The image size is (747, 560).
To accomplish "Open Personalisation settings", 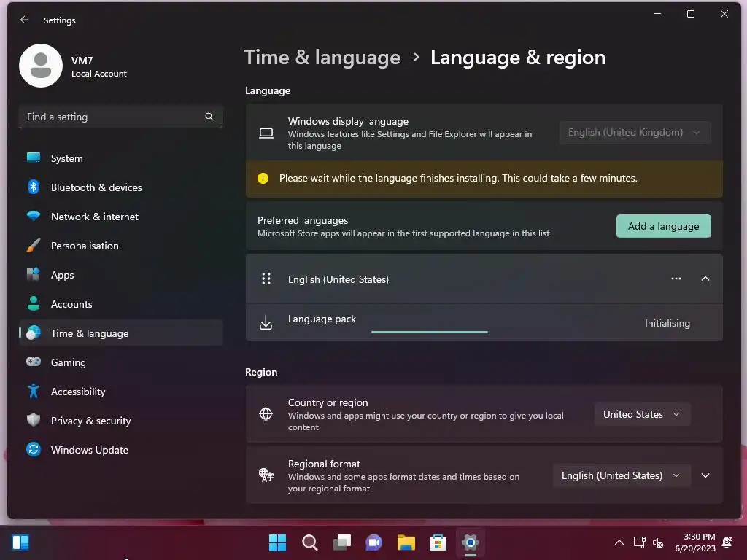I will (121, 246).
